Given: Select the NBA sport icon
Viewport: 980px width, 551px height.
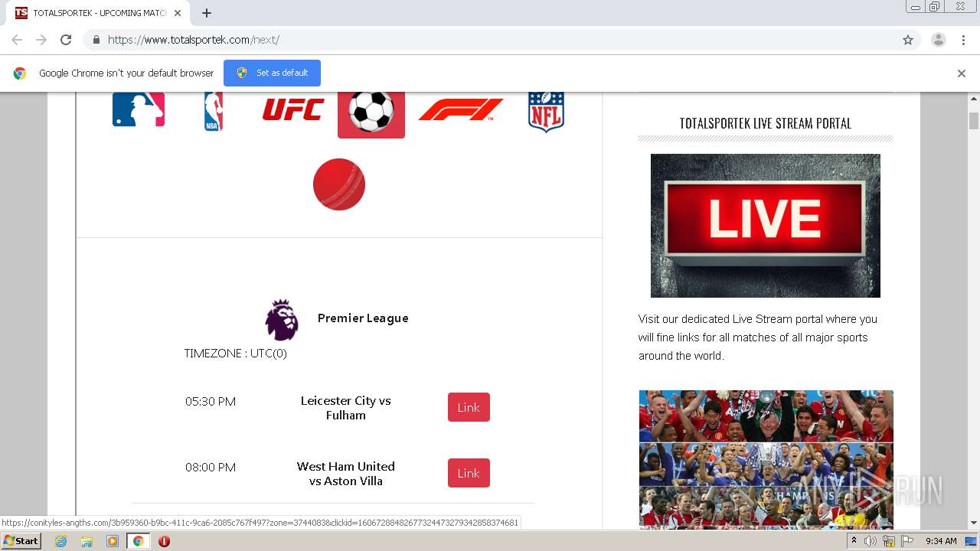Looking at the screenshot, I should coord(214,112).
